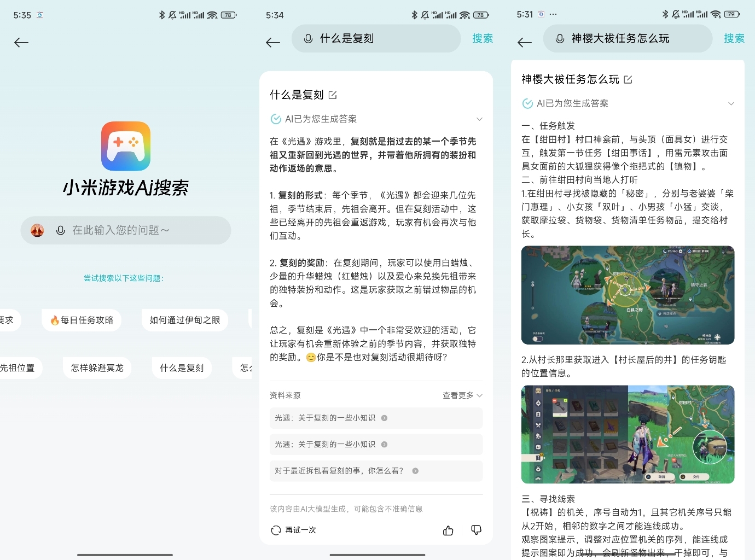The height and width of the screenshot is (560, 755).
Task: Select the 什么是复刻 suggestion chip
Action: (182, 368)
